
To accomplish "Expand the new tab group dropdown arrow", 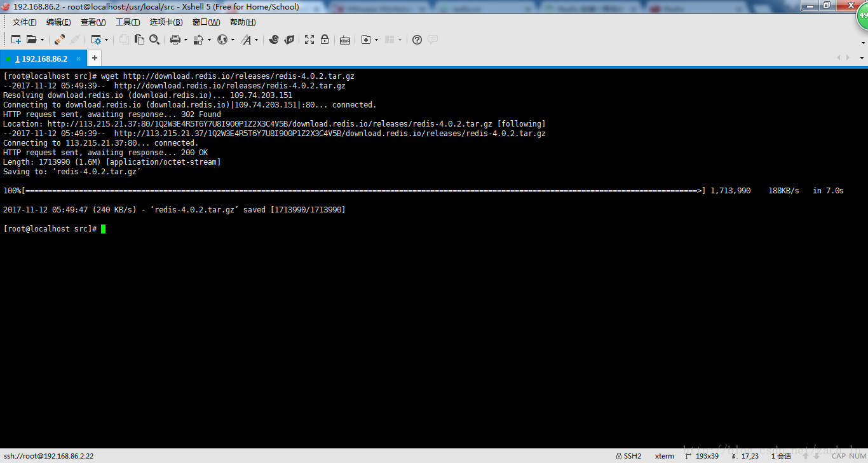I will [x=376, y=39].
